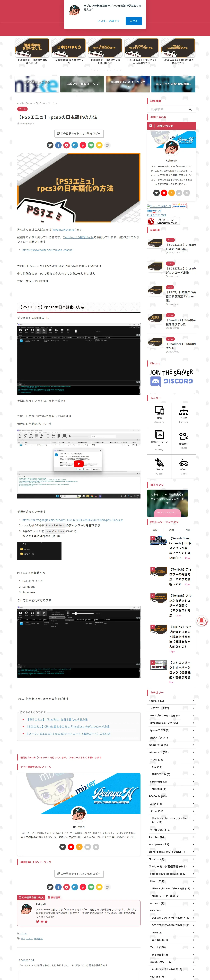Open YouTube icon in サイト管理者のプロフィール section
The height and width of the screenshot is (980, 210).
pyautogui.click(x=71, y=847)
